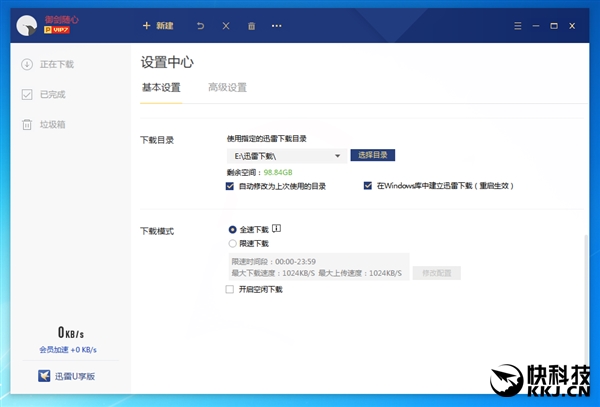Screen dimensions: 600x407
Task: Click the 限速时间段：00:00-23:59 text
Action: 274,262
